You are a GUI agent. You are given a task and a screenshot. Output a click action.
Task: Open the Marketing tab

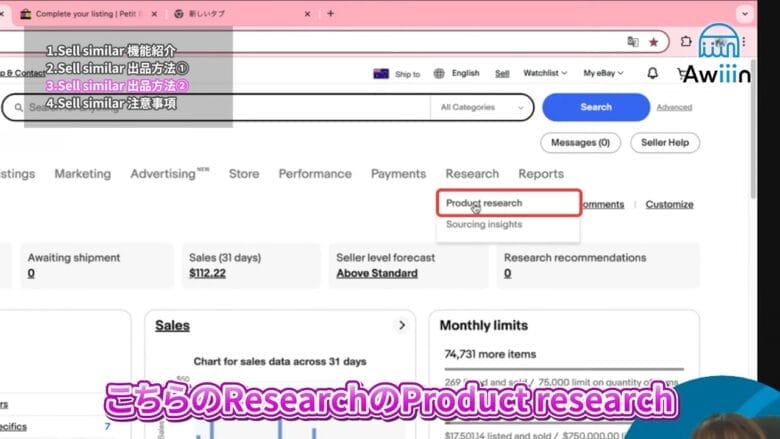pyautogui.click(x=83, y=174)
